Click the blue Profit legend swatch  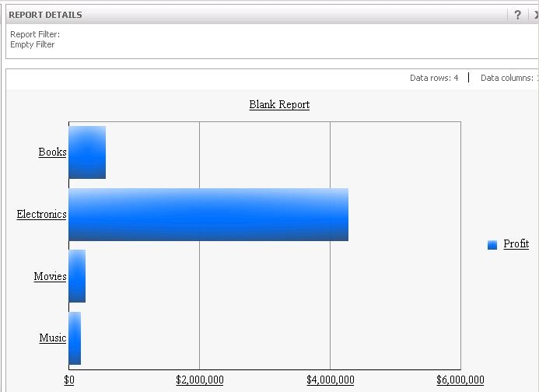coord(492,245)
